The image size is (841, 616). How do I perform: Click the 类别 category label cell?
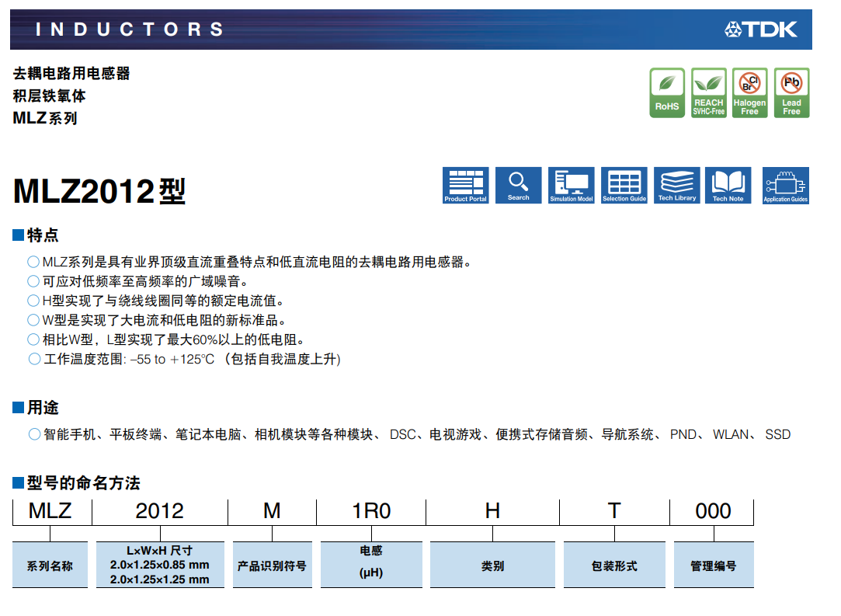(x=492, y=566)
